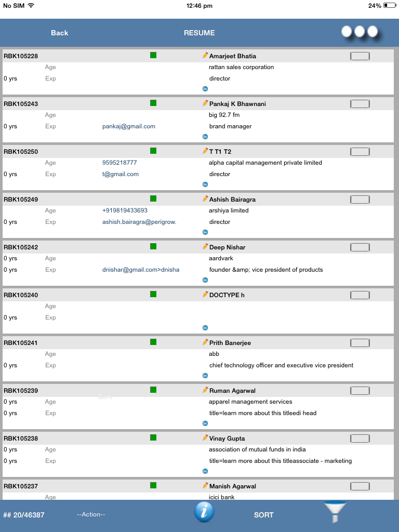Click pencil icon beside Deep Nishar

click(205, 247)
